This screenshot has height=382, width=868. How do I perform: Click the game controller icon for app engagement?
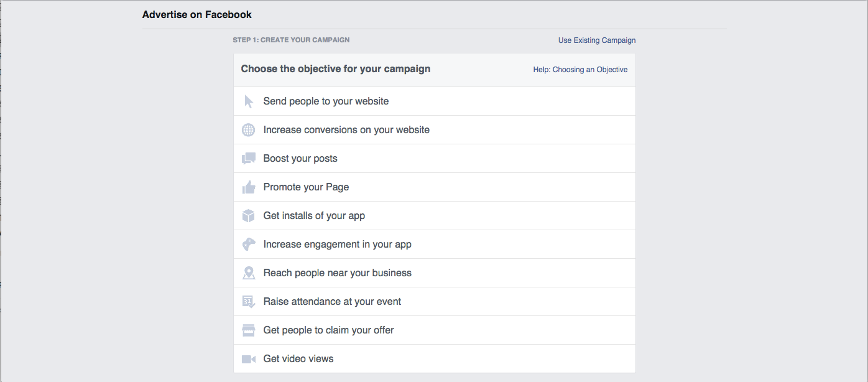pos(249,245)
